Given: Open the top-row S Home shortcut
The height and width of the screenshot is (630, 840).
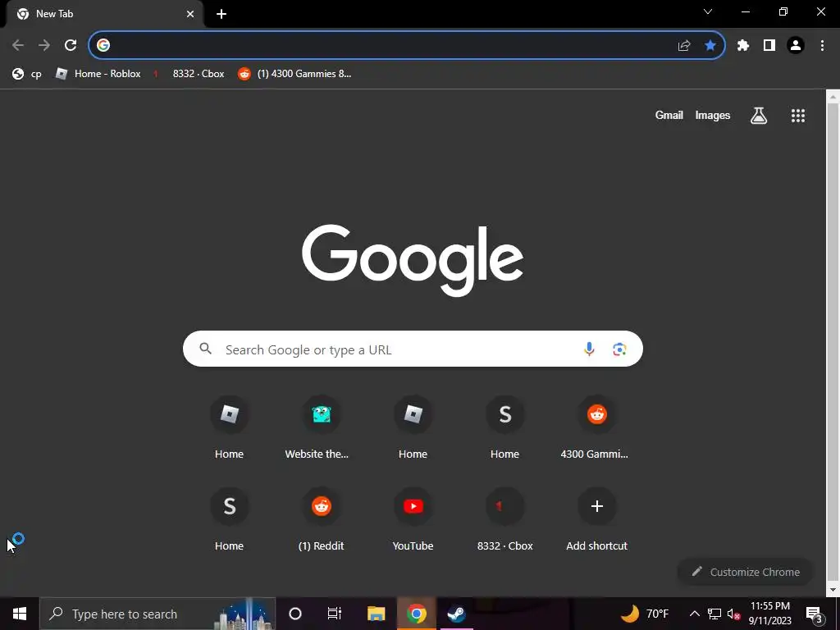Looking at the screenshot, I should point(504,428).
